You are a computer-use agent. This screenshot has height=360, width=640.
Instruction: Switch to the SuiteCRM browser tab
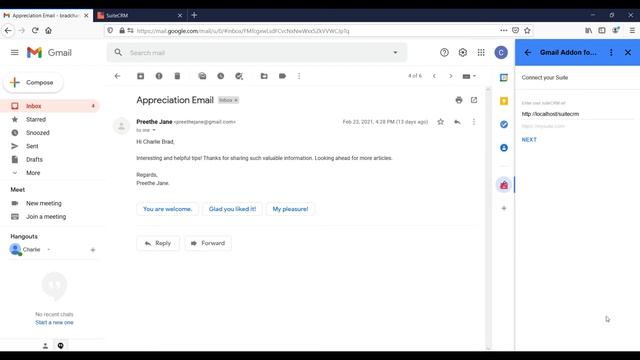pyautogui.click(x=139, y=16)
